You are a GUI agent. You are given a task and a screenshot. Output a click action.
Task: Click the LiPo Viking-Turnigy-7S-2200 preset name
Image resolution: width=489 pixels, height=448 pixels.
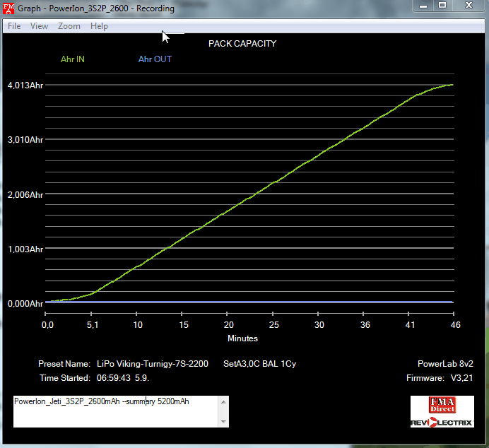[x=152, y=364]
